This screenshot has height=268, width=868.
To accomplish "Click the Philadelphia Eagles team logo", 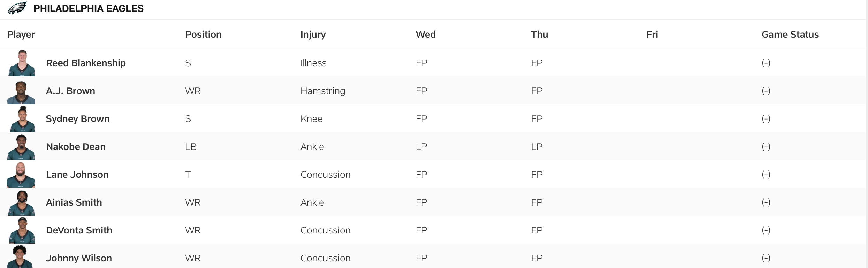I will click(x=17, y=8).
